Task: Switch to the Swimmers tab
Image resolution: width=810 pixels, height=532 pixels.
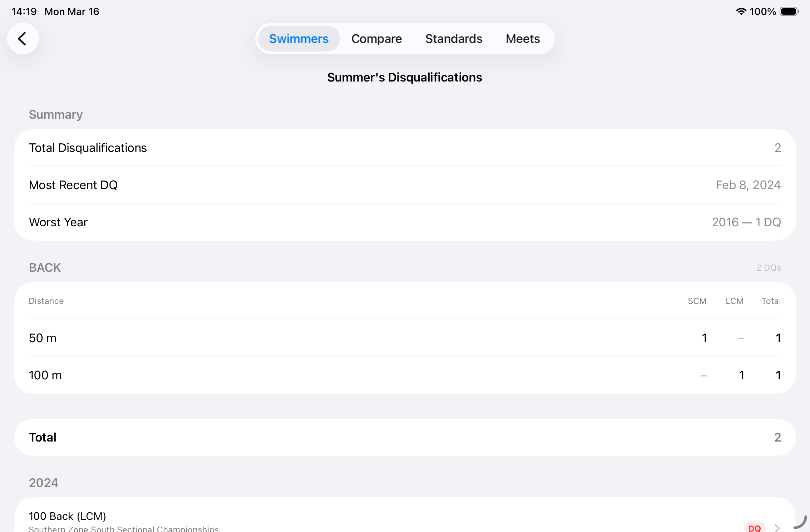Action: point(298,39)
